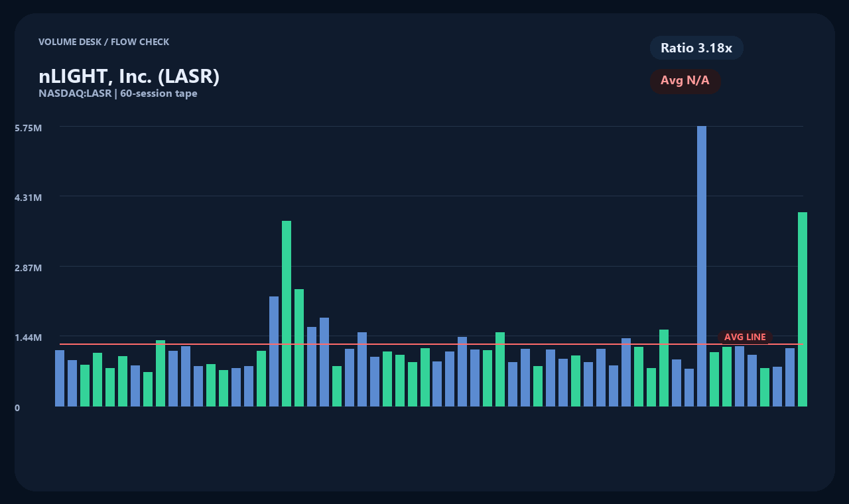Viewport: 849px width, 504px height.
Task: Click the NASDAQ:LASR 60-session tape subtitle
Action: pos(118,94)
